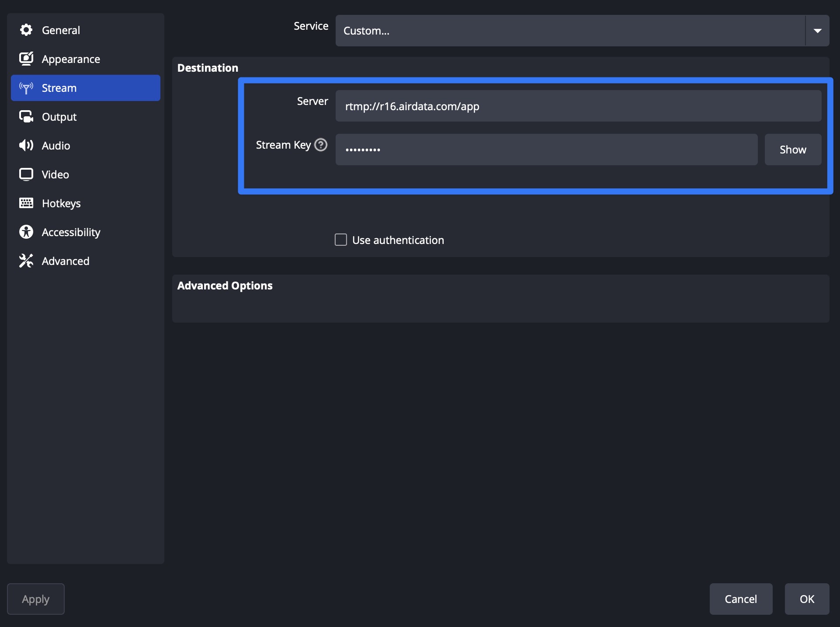Click into the Server URL field
The width and height of the screenshot is (840, 627).
(x=578, y=106)
